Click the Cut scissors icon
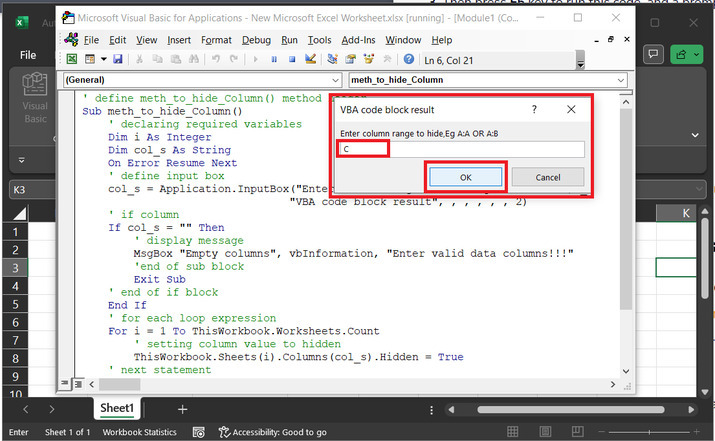The height and width of the screenshot is (441, 715). [140, 59]
